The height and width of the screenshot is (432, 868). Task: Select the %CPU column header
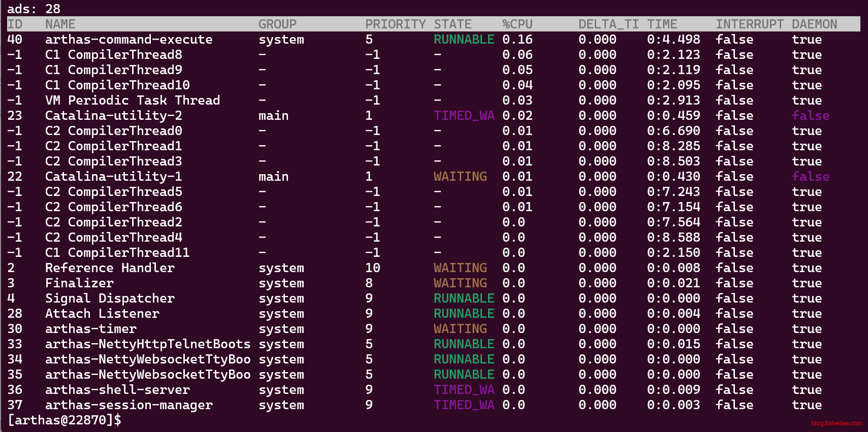517,24
